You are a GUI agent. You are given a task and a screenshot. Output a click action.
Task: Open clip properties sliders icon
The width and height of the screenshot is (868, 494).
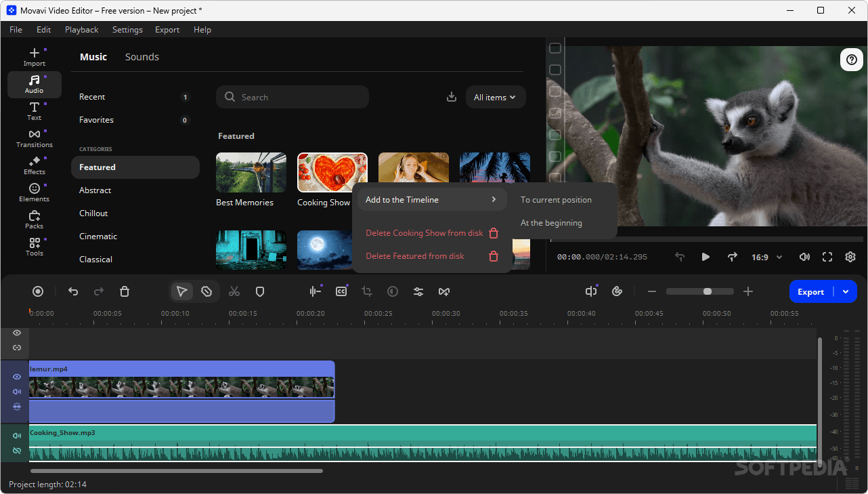(418, 291)
